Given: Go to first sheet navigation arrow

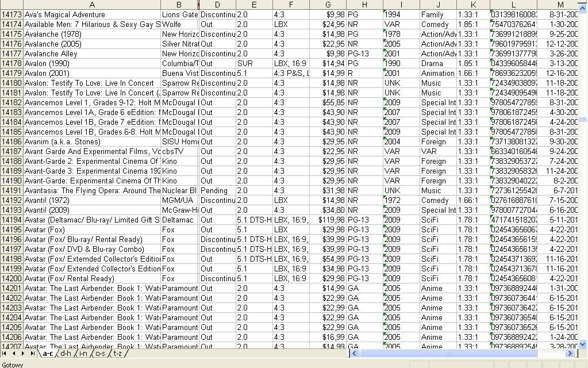Looking at the screenshot, I should (4, 354).
